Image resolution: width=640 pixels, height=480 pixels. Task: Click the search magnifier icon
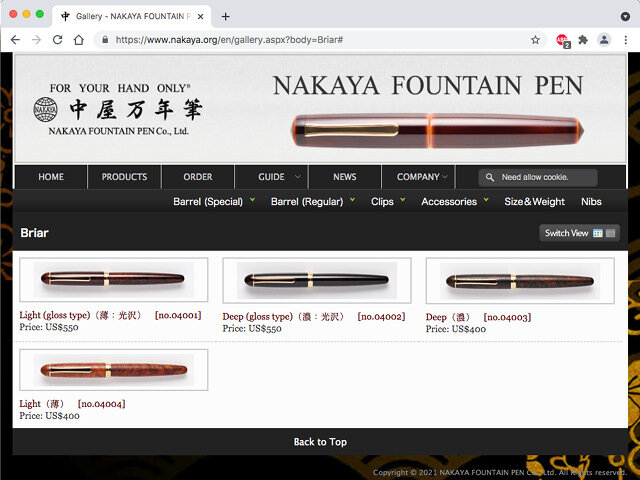point(489,177)
